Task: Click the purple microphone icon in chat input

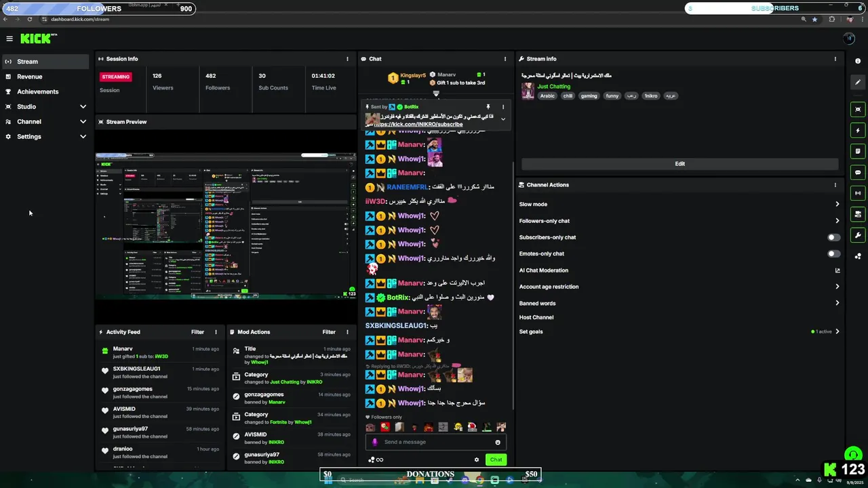Action: tap(374, 442)
